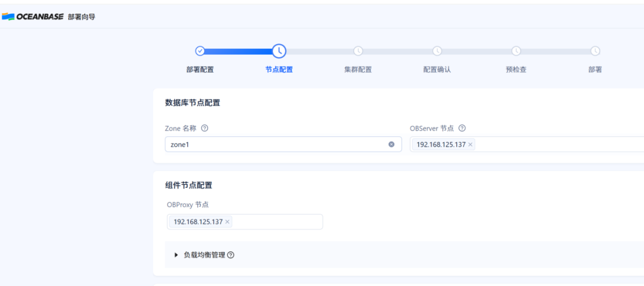Image resolution: width=644 pixels, height=286 pixels.
Task: Click the OceanBase logo
Action: (x=33, y=17)
